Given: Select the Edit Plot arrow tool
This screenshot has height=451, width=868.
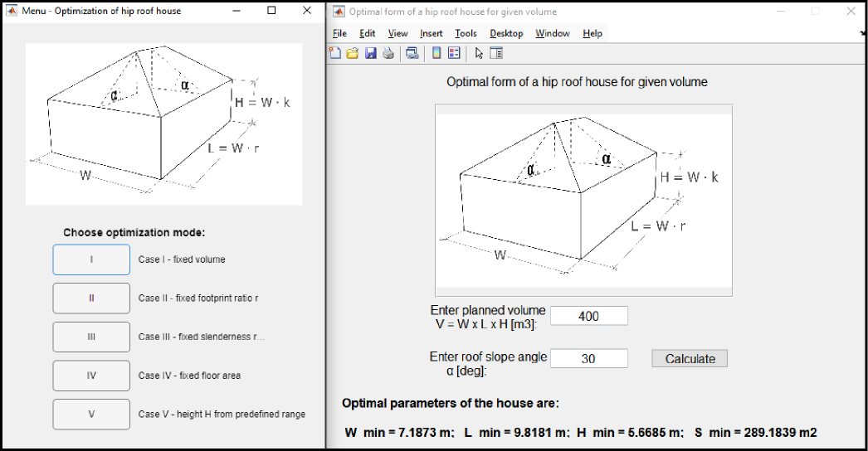Looking at the screenshot, I should 479,53.
